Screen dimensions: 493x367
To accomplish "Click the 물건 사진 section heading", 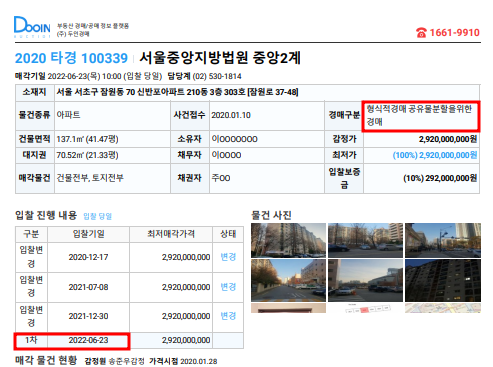I will coord(271,215).
